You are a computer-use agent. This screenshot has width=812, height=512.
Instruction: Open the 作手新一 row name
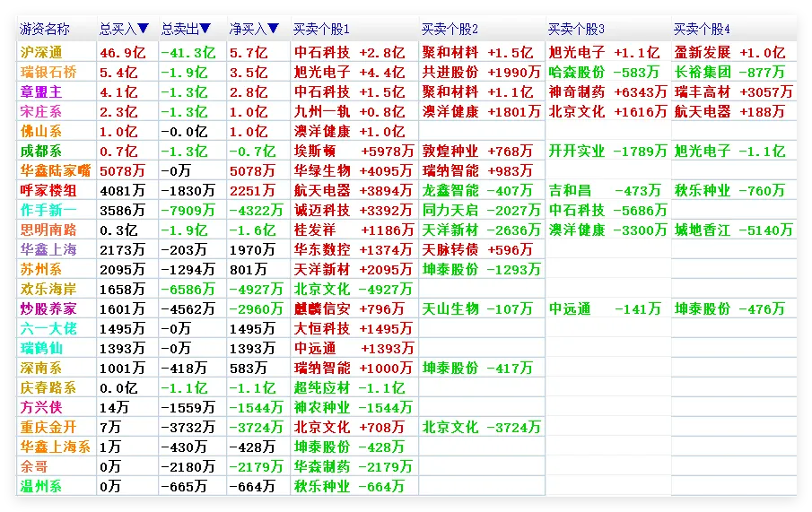48,210
